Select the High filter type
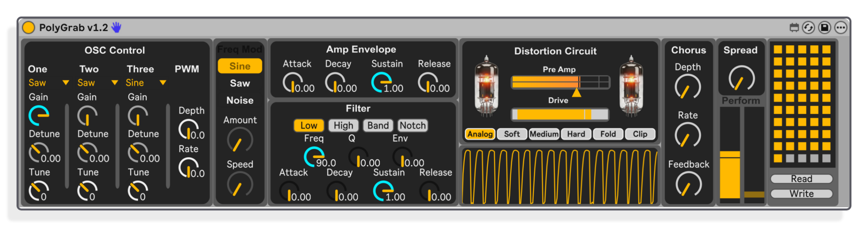 tap(343, 126)
